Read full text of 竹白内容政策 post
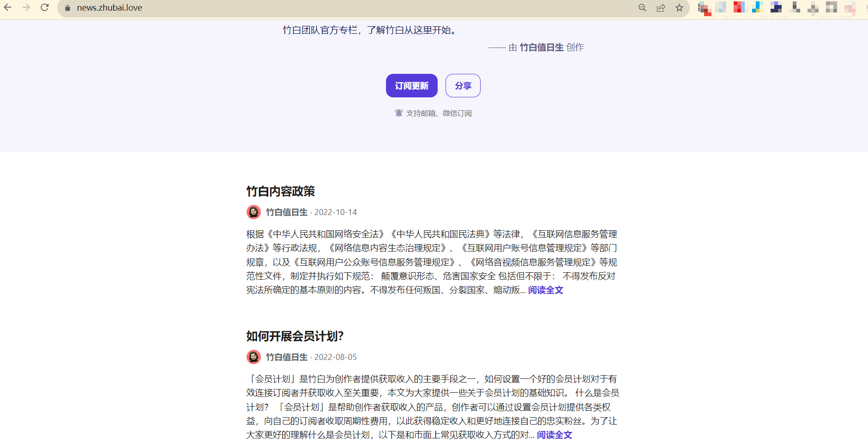Screen dimensions: 868x443 coord(546,290)
